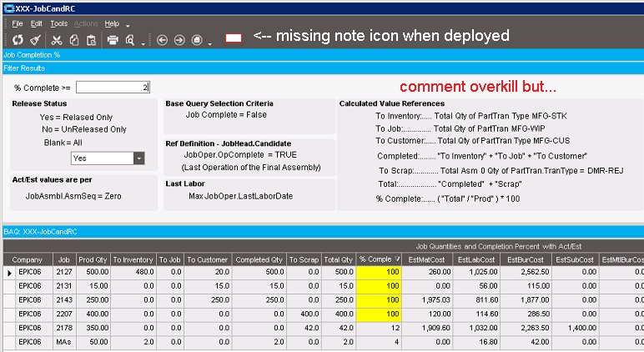Sort by the Company column header
The width and height of the screenshot is (644, 352).
[x=27, y=259]
